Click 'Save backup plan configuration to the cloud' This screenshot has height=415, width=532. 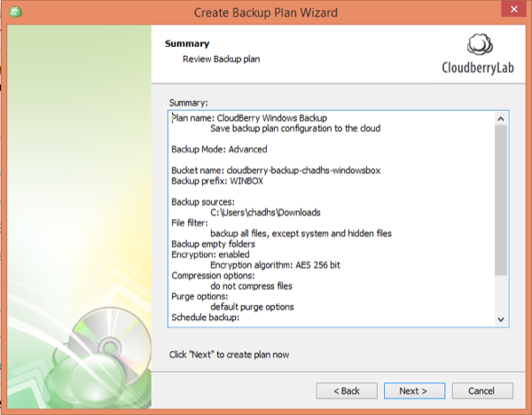click(x=295, y=129)
